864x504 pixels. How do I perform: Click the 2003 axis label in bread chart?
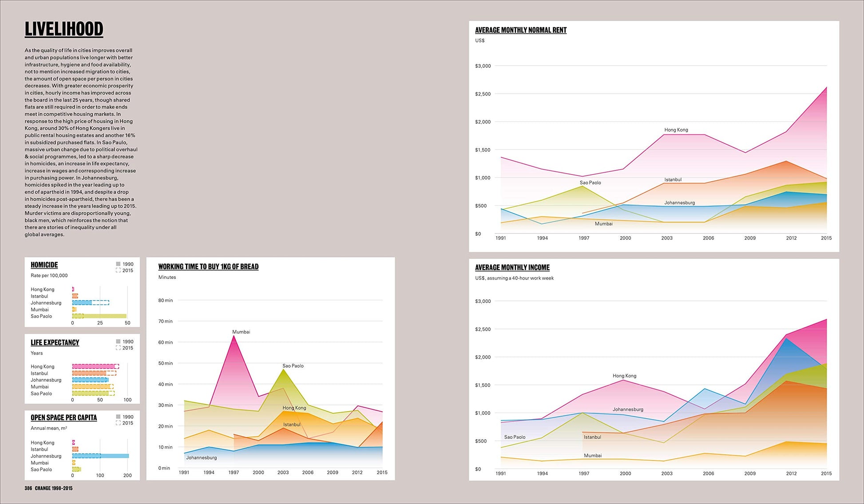pyautogui.click(x=283, y=472)
